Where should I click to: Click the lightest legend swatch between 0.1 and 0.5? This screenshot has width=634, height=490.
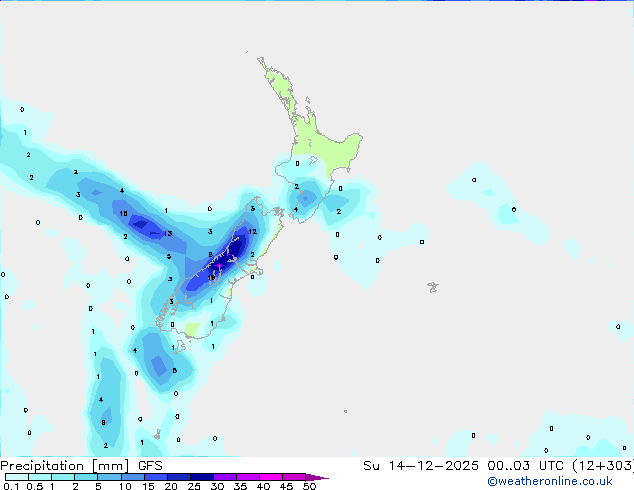(17, 477)
